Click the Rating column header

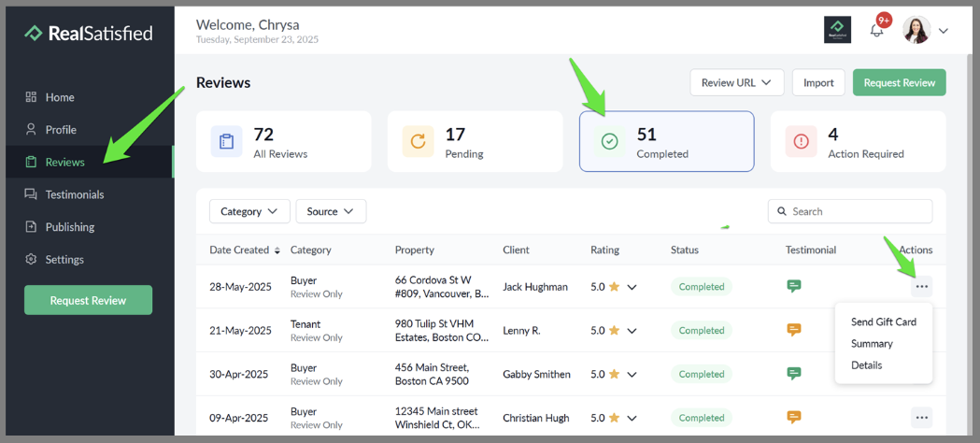[x=604, y=250]
